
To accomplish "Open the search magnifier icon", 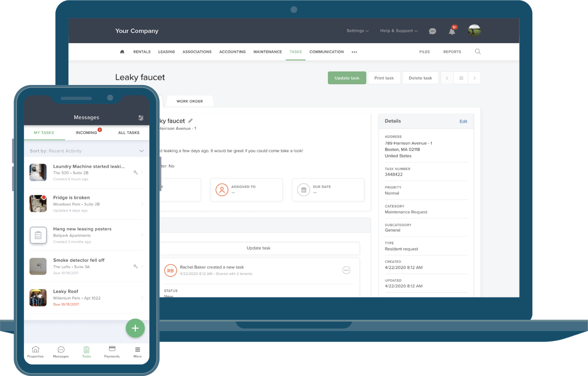I will (x=478, y=52).
